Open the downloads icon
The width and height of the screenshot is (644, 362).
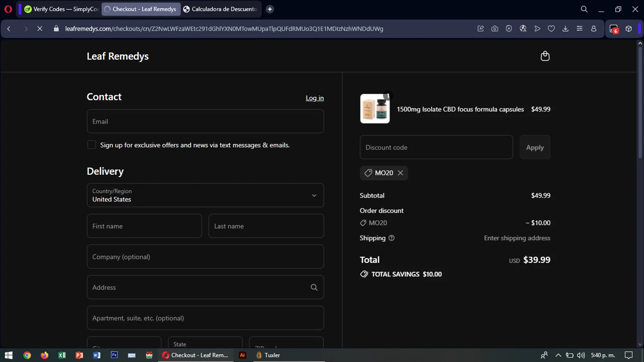[x=565, y=29]
